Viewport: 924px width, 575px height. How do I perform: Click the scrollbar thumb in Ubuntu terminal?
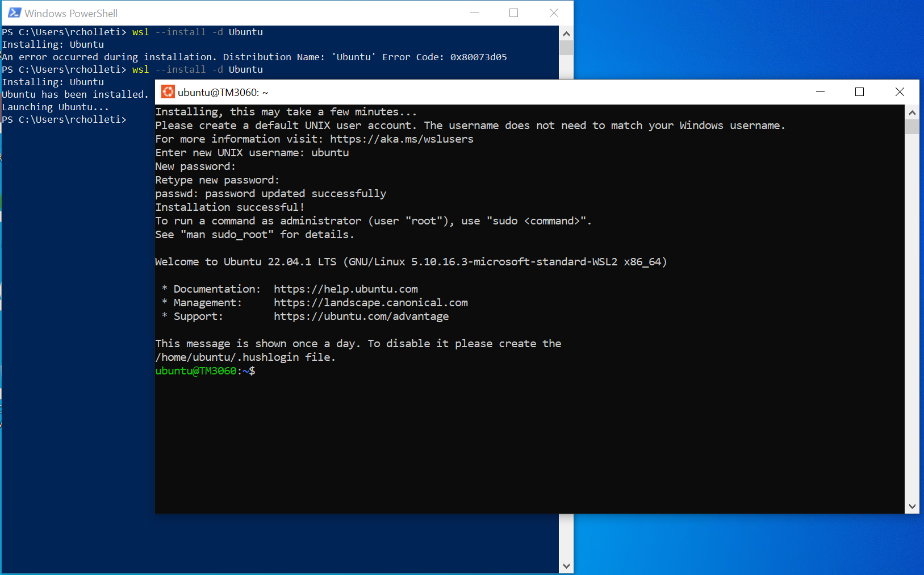(912, 126)
